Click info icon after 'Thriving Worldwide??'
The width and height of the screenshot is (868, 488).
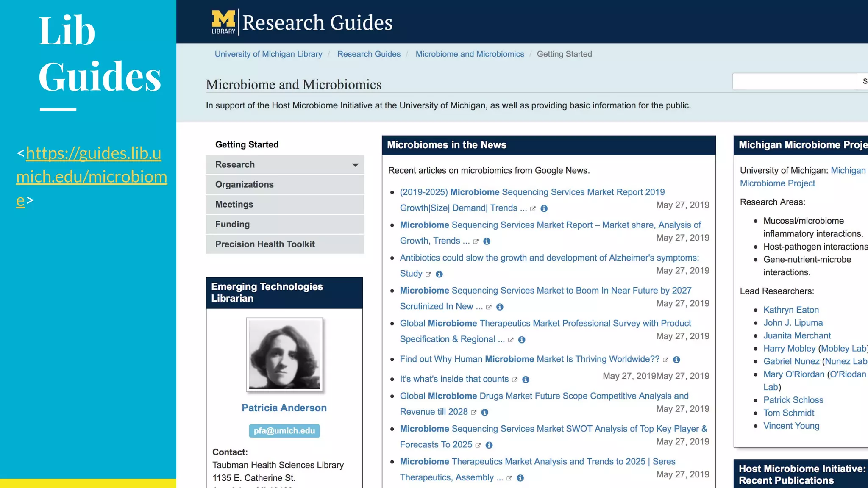point(676,360)
